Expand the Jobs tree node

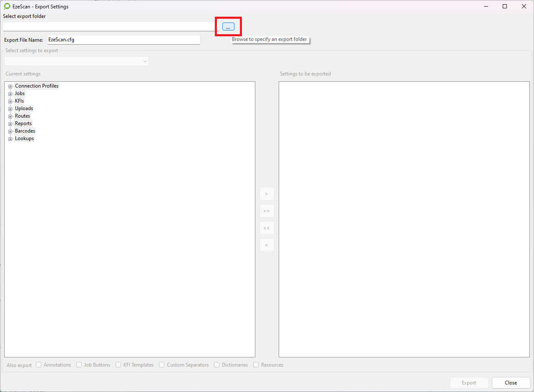tap(10, 94)
